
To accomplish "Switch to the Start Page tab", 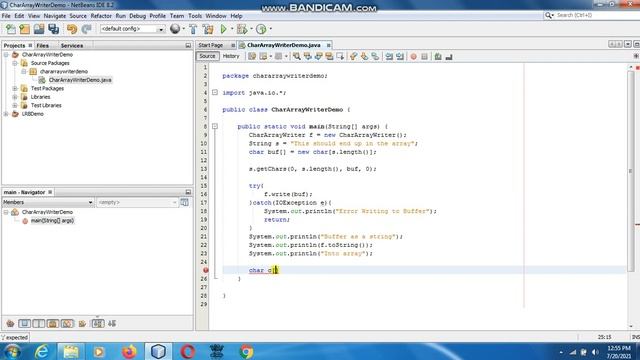I will tap(211, 45).
